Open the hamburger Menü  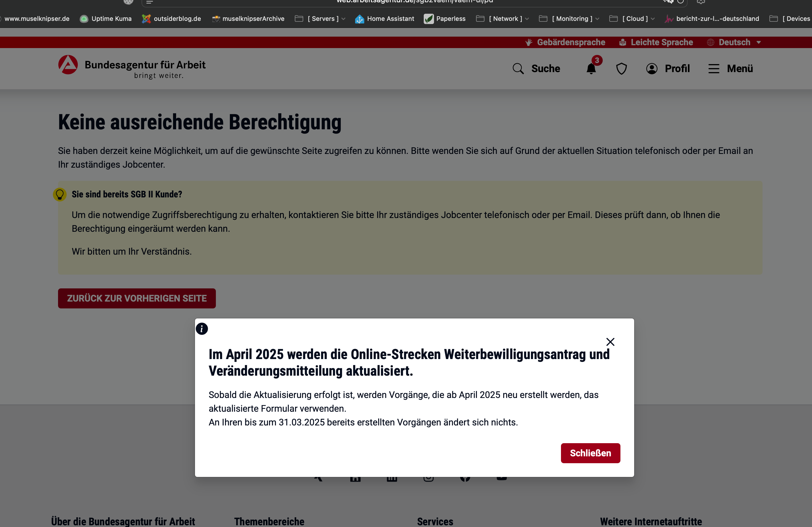[x=731, y=69]
